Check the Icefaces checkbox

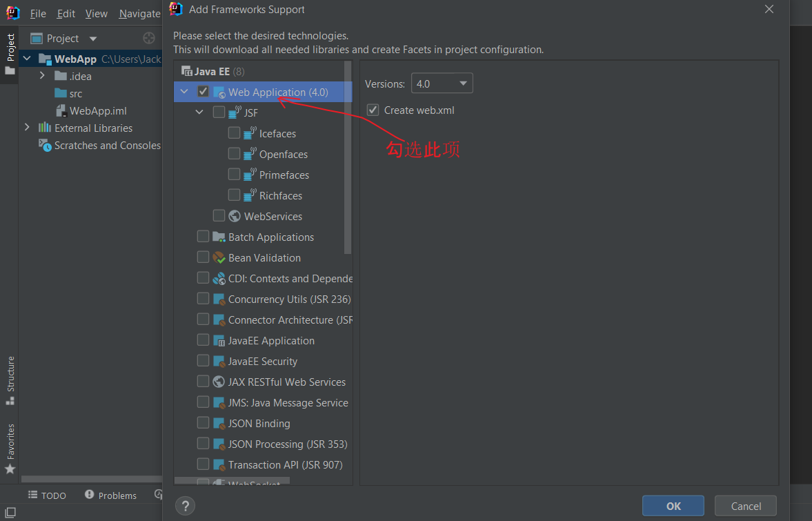pos(234,132)
